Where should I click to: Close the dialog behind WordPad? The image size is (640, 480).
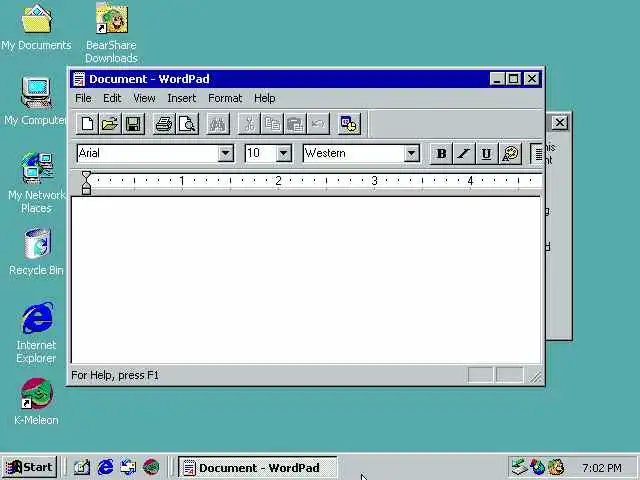(x=560, y=122)
